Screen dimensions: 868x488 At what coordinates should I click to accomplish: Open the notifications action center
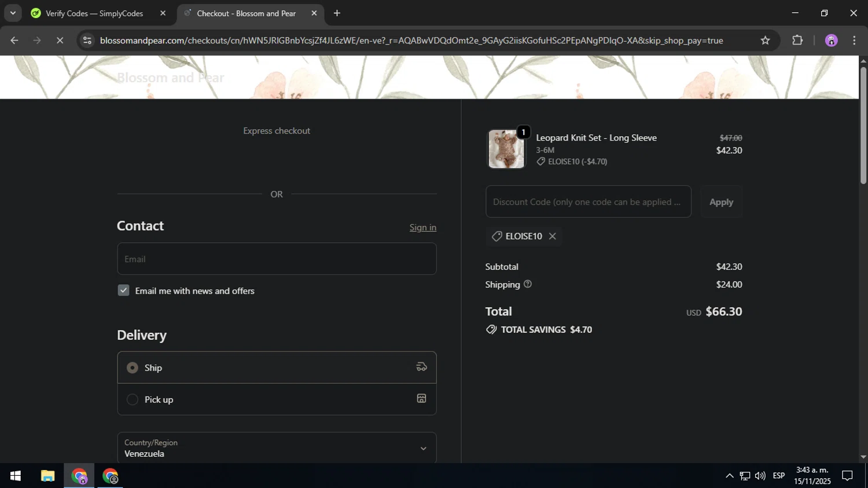pyautogui.click(x=847, y=476)
